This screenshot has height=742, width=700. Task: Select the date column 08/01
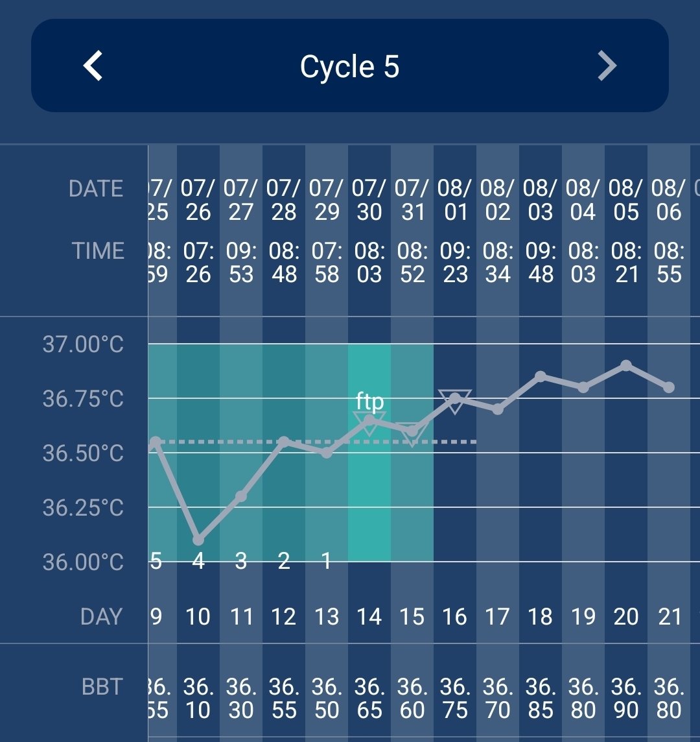455,200
